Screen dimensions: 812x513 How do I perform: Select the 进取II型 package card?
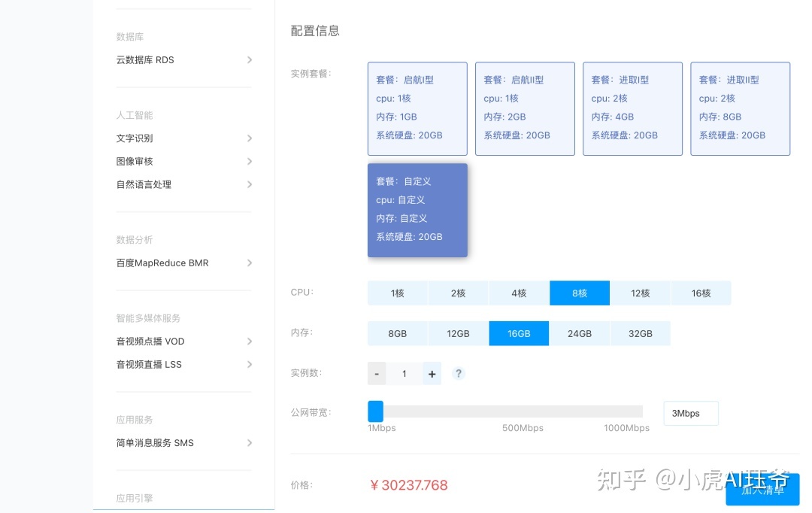[741, 109]
